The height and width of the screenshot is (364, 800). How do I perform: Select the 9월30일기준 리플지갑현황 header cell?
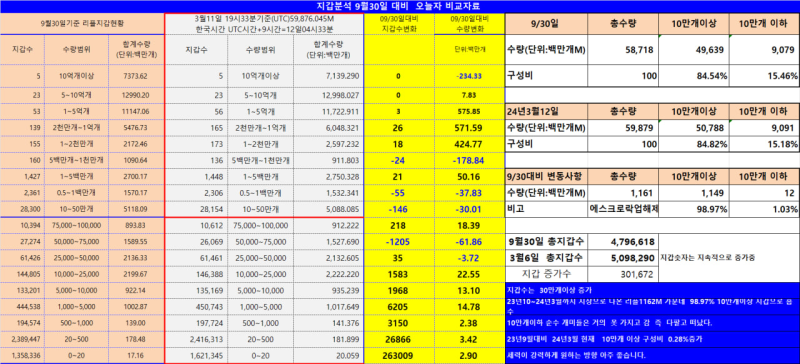point(82,23)
